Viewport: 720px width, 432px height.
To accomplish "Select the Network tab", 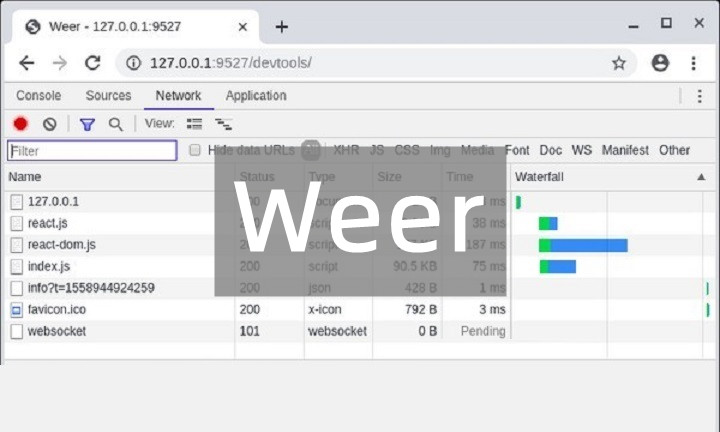I will pos(178,95).
